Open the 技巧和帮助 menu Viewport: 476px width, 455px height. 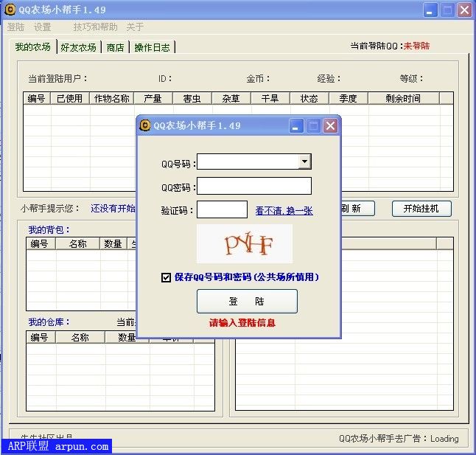pyautogui.click(x=95, y=27)
